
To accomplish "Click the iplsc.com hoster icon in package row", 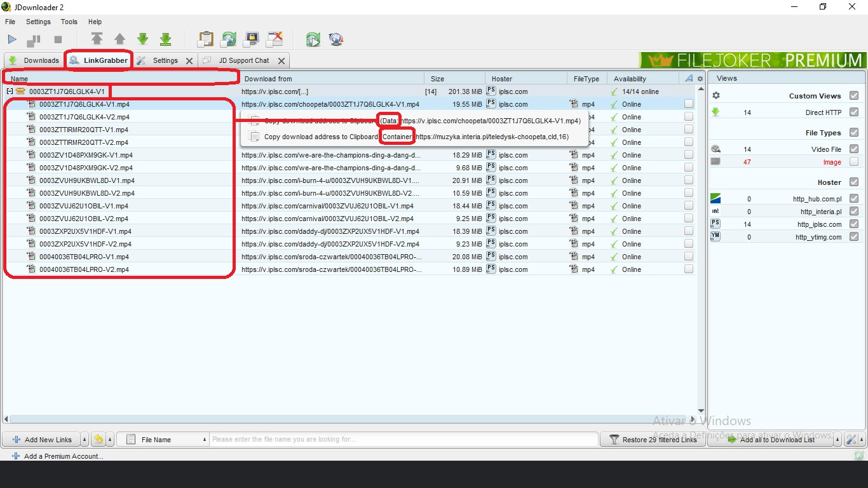I will click(491, 91).
